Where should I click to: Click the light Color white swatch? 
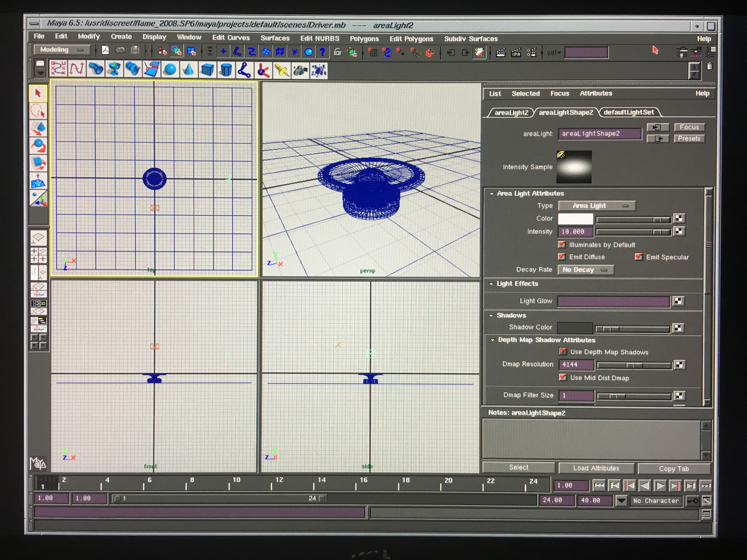[575, 219]
